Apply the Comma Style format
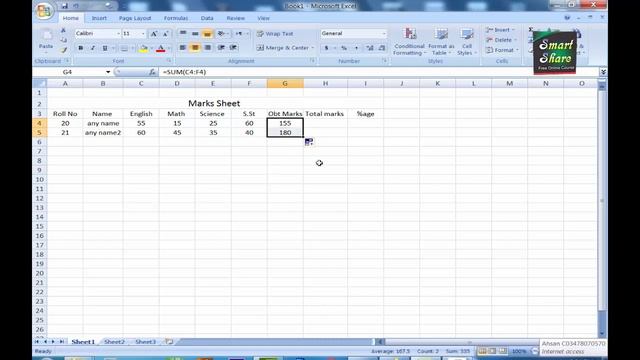Viewport: 640px width, 360px height. (x=356, y=48)
